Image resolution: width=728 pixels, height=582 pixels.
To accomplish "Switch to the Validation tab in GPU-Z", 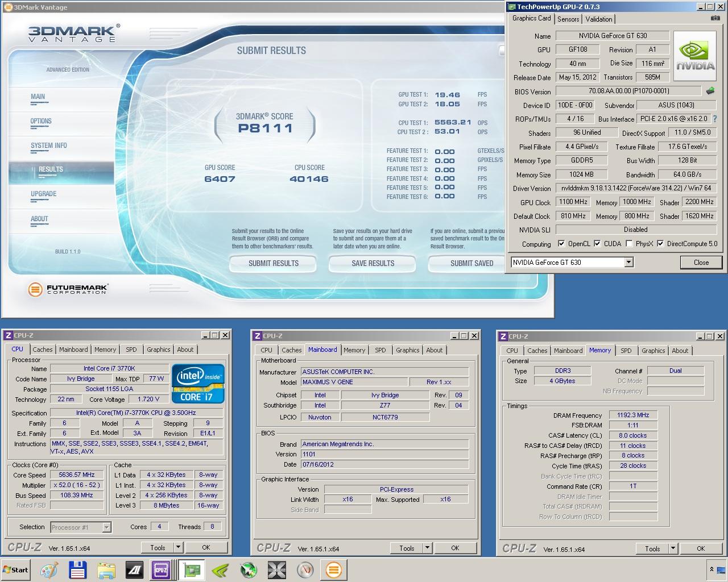I will pyautogui.click(x=599, y=19).
